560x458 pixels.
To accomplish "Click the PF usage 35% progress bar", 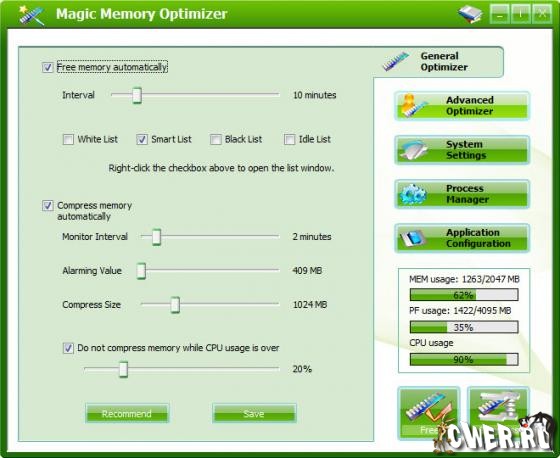I will 464,327.
